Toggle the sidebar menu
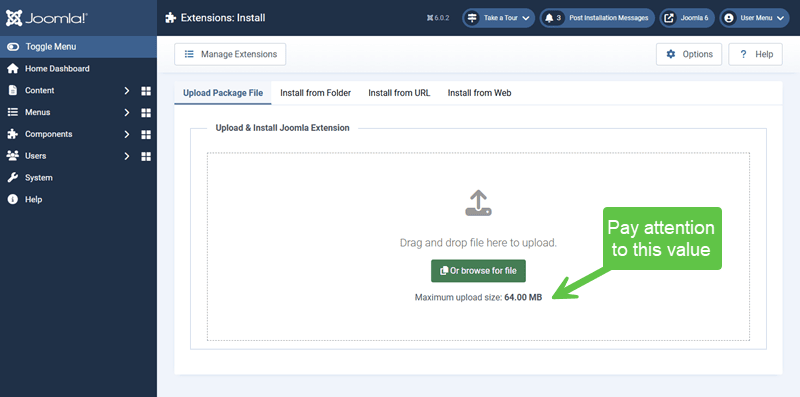Image resolution: width=800 pixels, height=397 pixels. point(78,46)
